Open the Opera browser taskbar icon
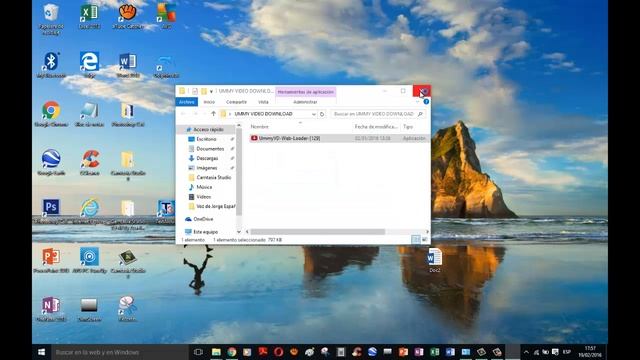 (x=278, y=352)
